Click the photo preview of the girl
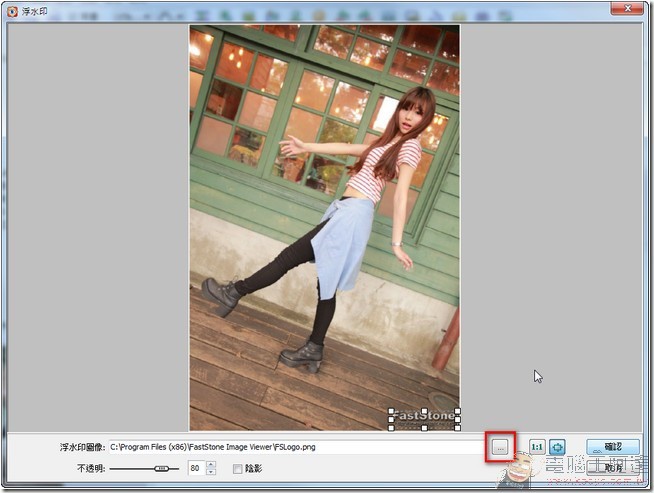654x493 pixels. (324, 228)
